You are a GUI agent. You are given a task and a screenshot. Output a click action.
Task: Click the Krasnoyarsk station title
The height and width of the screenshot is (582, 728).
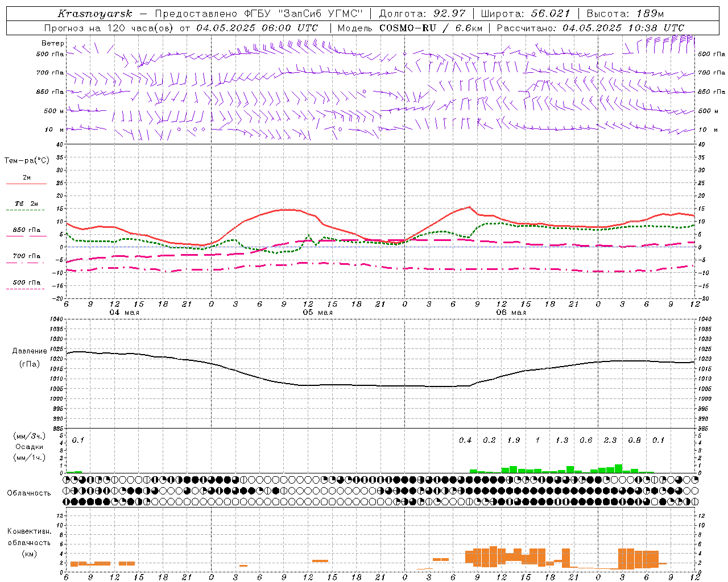[x=94, y=14]
